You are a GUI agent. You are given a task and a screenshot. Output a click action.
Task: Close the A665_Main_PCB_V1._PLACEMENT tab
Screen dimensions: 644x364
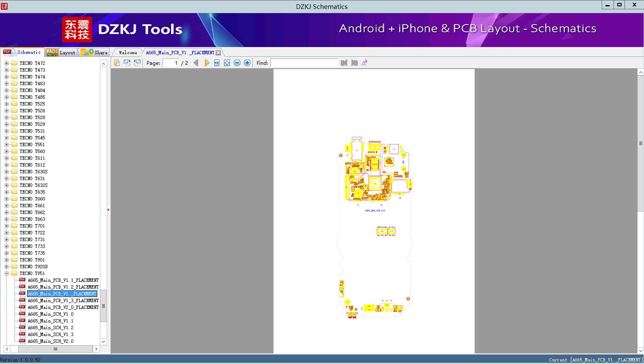point(218,53)
